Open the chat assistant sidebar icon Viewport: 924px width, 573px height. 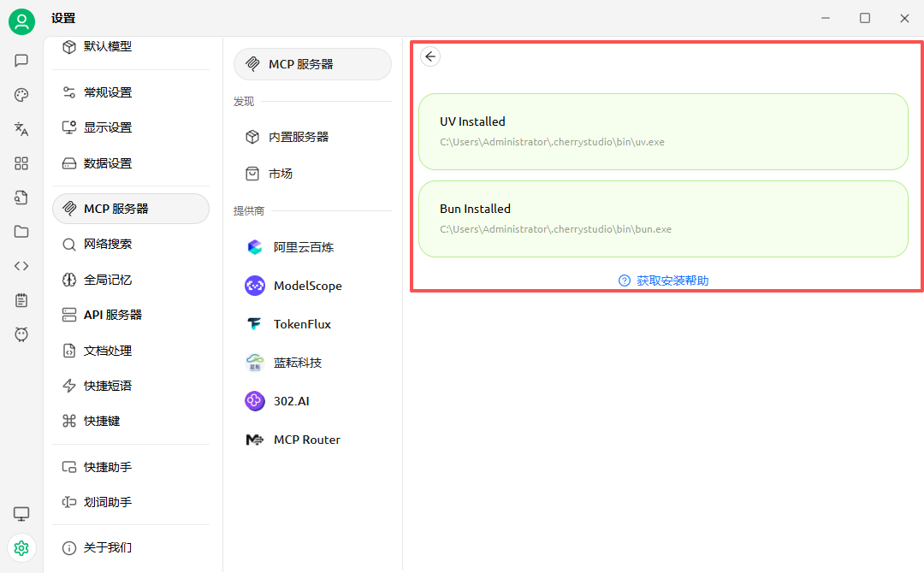(21, 61)
